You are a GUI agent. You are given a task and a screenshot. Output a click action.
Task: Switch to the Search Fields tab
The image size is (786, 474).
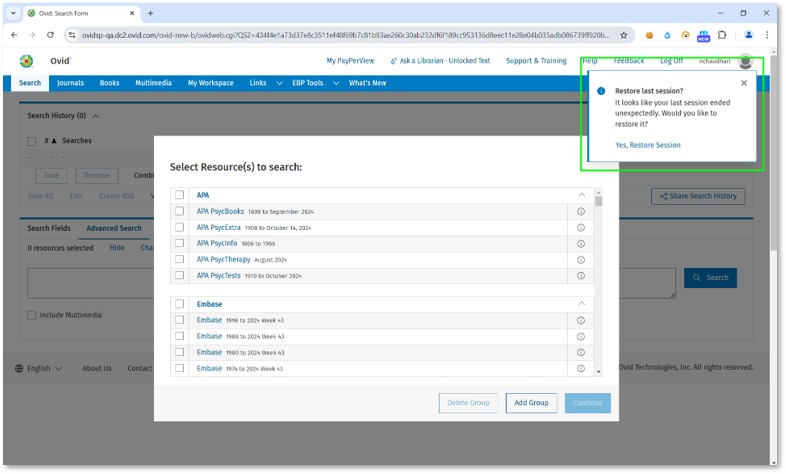click(x=49, y=228)
